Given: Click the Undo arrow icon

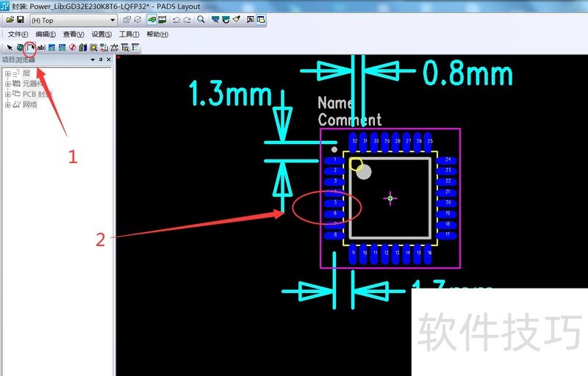Looking at the screenshot, I should coord(176,20).
